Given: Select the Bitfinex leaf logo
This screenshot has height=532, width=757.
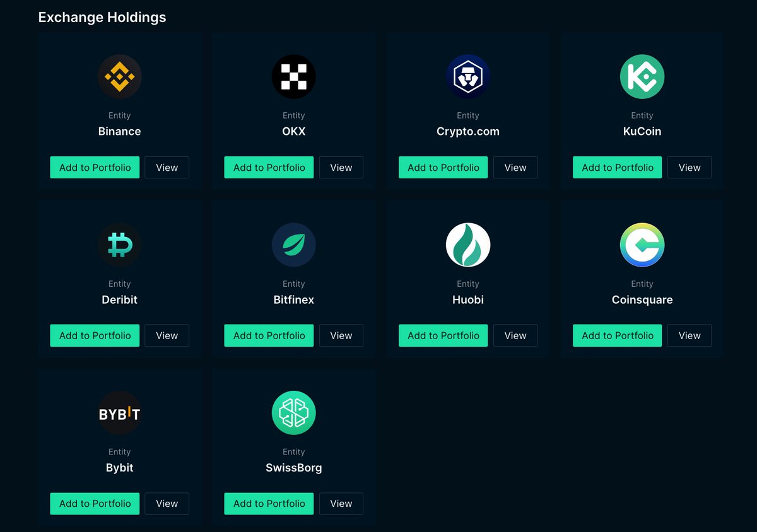Looking at the screenshot, I should pos(294,245).
